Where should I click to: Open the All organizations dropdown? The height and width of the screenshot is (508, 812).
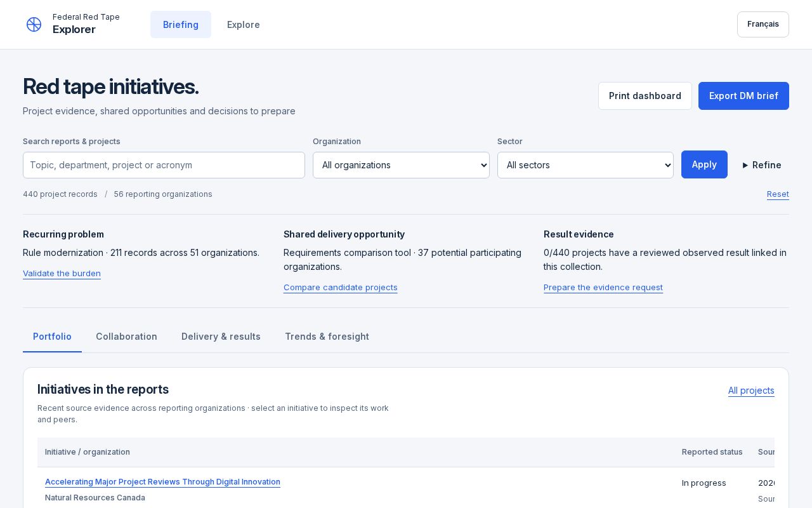tap(401, 165)
